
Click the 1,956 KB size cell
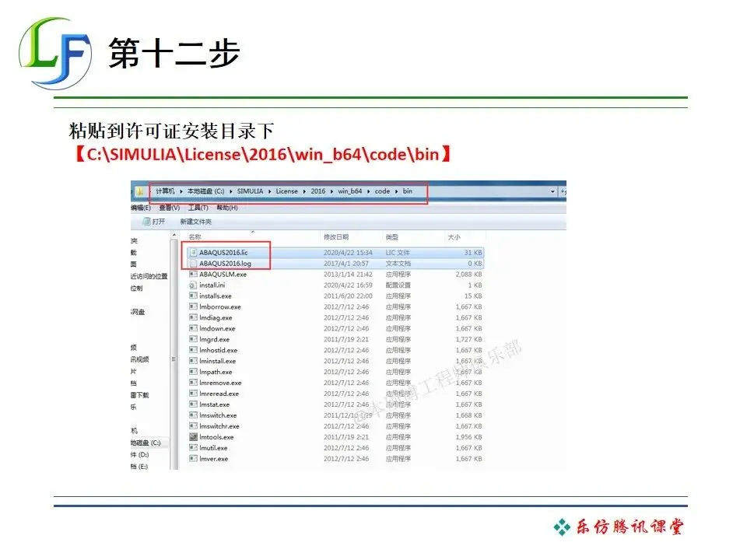468,437
